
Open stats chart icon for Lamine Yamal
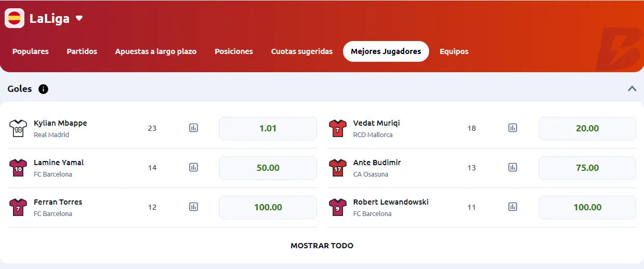click(x=194, y=167)
